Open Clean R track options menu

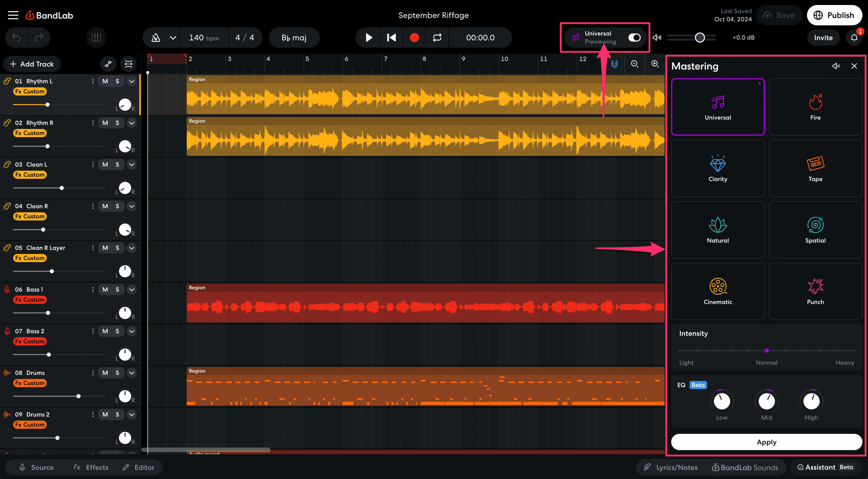coord(93,206)
